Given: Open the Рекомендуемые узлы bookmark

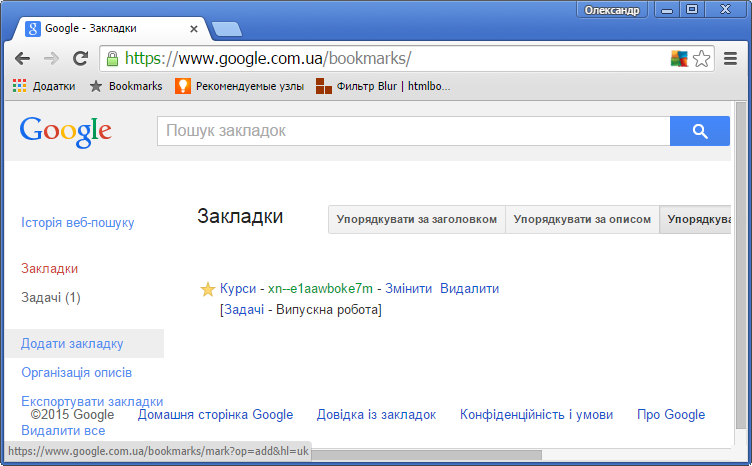Looking at the screenshot, I should (240, 86).
